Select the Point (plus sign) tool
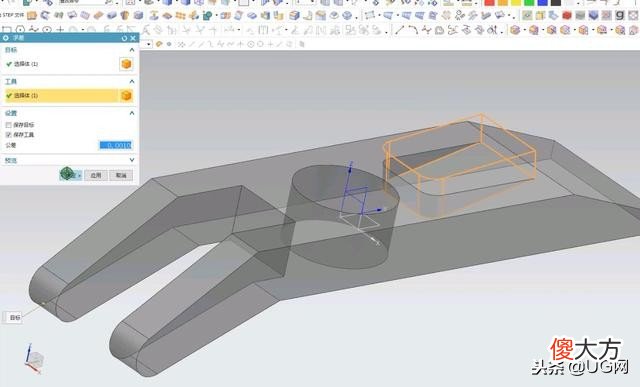Image resolution: width=640 pixels, height=387 pixels. (60, 30)
